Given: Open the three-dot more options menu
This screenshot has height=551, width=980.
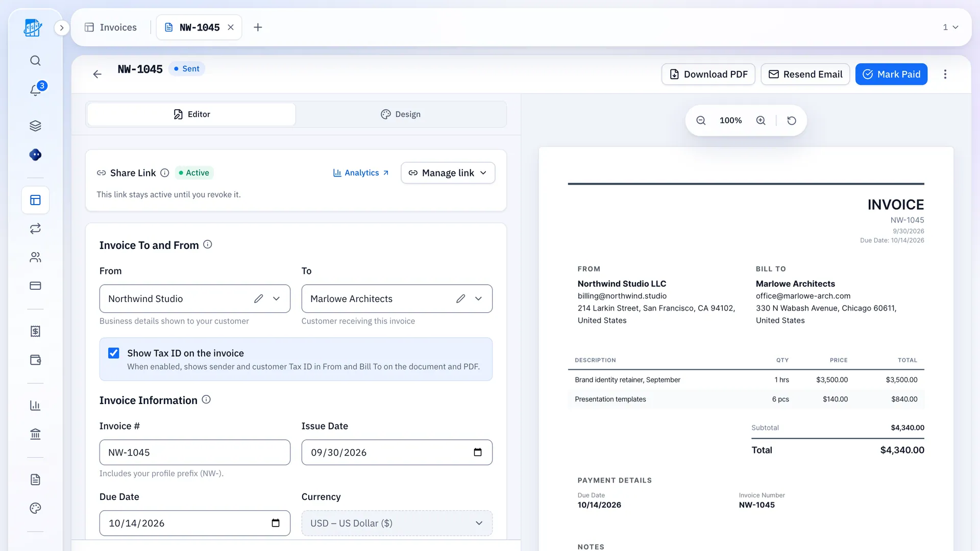Looking at the screenshot, I should 945,74.
